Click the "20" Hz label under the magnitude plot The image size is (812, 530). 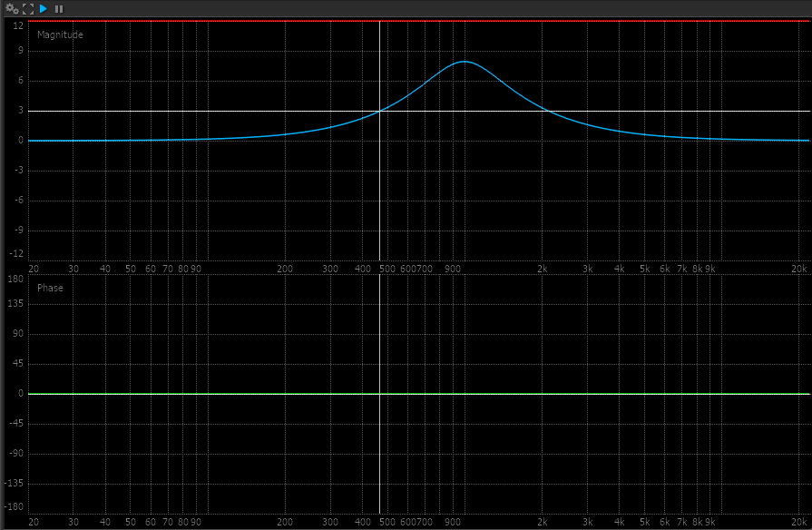click(34, 269)
